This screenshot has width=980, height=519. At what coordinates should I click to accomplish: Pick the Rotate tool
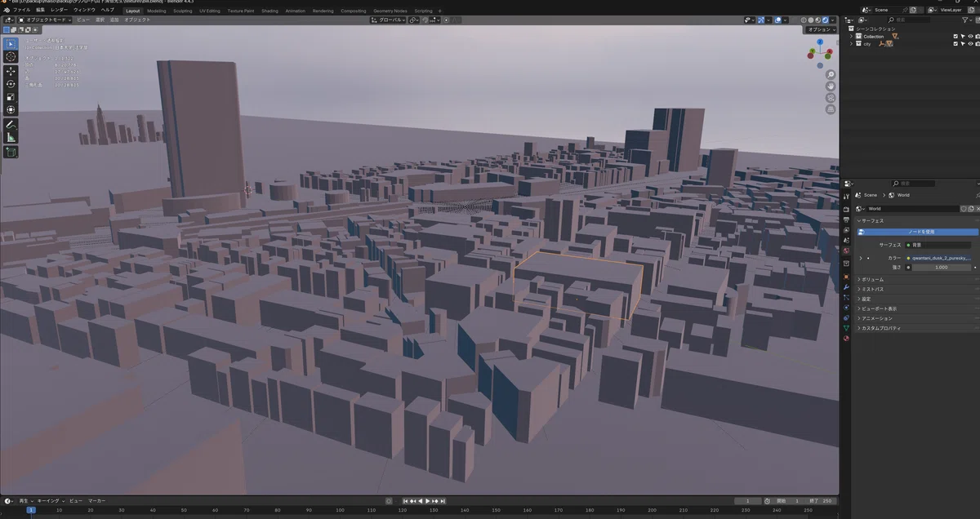11,84
